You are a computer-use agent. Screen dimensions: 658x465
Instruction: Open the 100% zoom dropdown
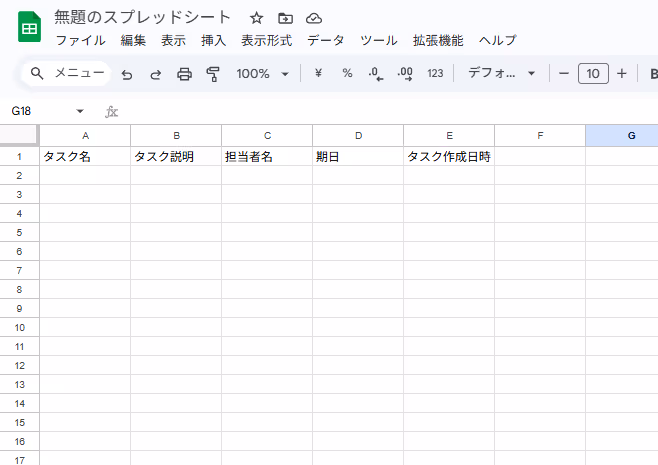[262, 74]
